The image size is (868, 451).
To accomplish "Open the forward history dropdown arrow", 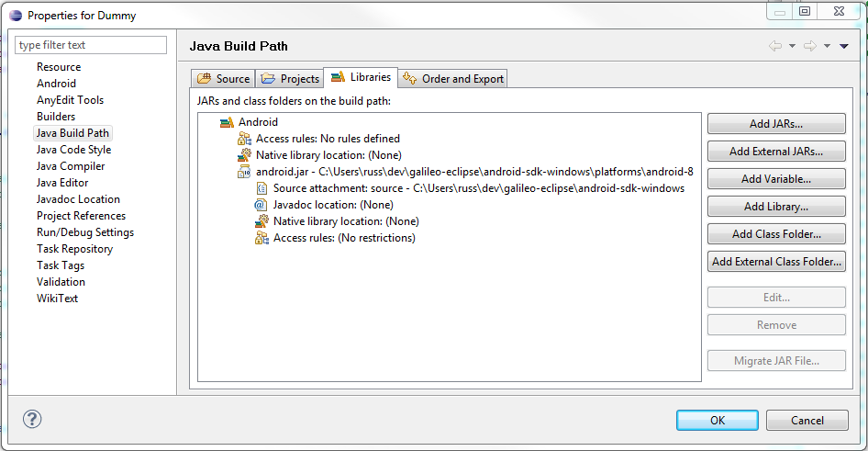I will 827,46.
